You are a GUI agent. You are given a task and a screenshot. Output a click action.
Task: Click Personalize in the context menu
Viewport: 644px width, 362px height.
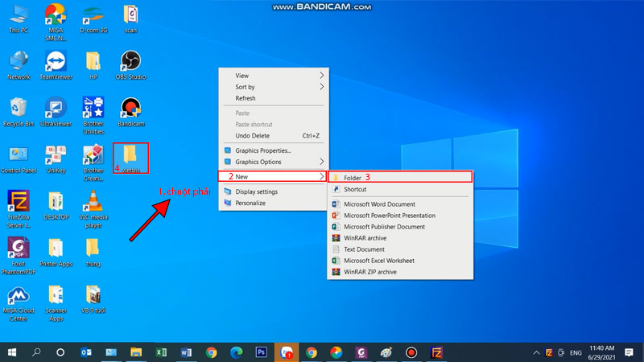point(250,203)
